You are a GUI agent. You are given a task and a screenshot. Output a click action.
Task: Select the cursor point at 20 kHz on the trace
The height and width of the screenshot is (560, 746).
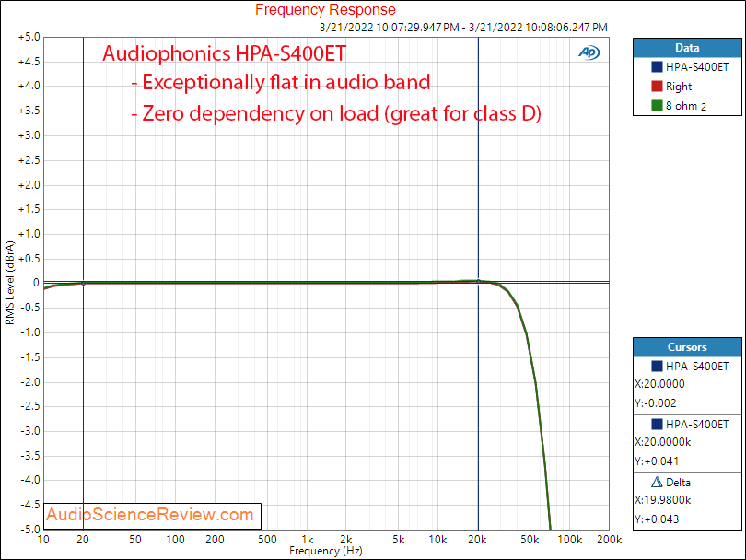(478, 282)
